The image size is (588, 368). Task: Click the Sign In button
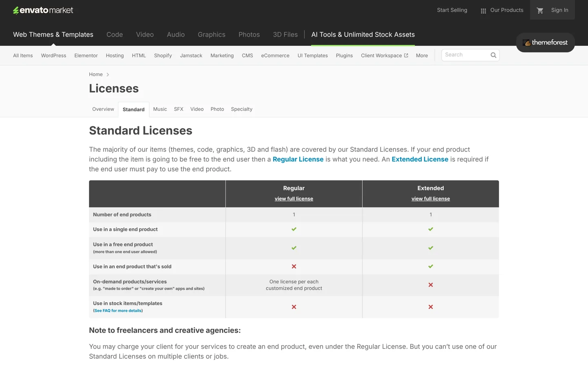tap(559, 10)
